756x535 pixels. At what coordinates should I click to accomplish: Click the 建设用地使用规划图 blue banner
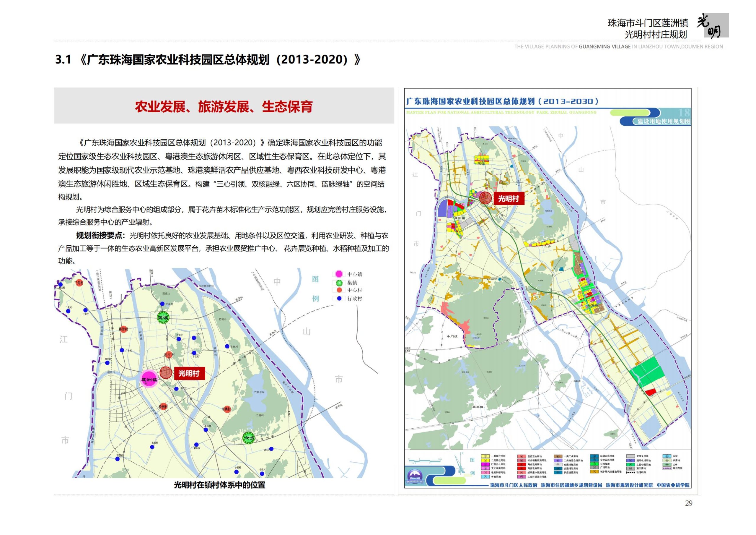(x=655, y=121)
